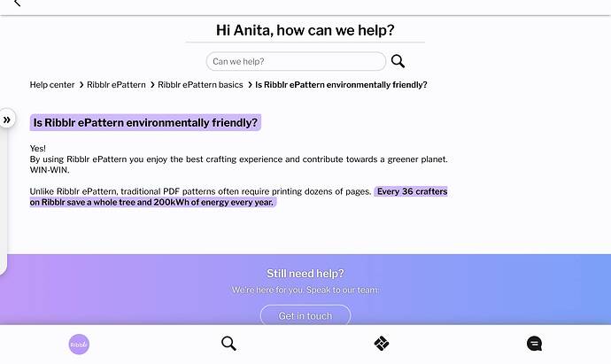The width and height of the screenshot is (611, 364).
Task: Tap the diamond grid icon in bottom bar
Action: point(382,344)
